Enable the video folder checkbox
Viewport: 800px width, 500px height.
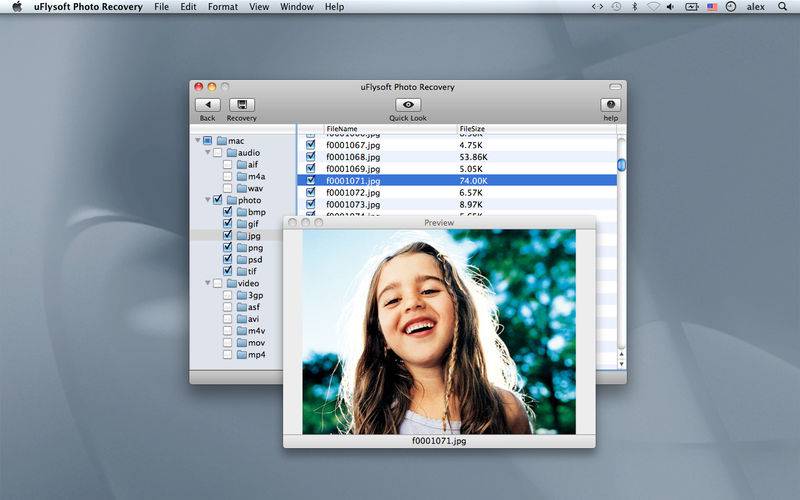point(217,283)
